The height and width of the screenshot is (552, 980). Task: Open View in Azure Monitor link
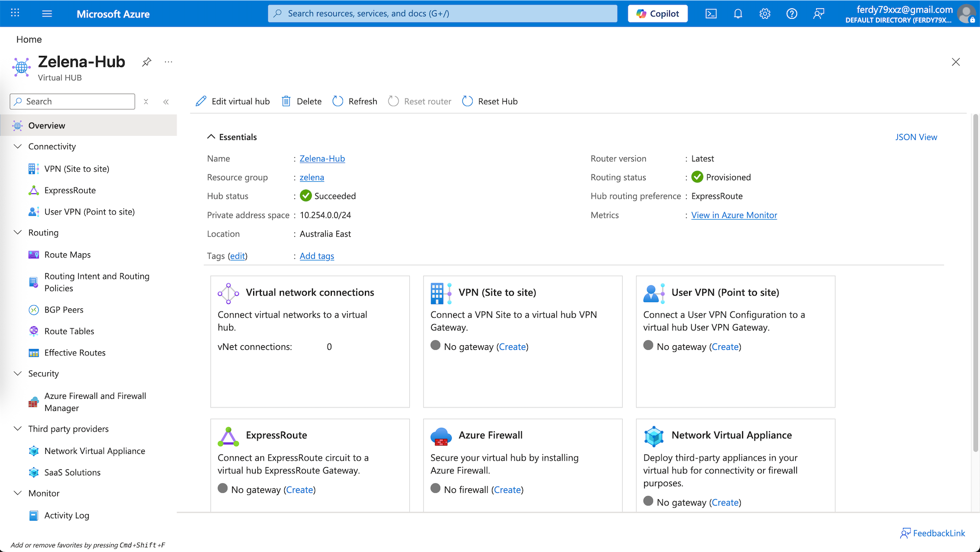point(734,215)
